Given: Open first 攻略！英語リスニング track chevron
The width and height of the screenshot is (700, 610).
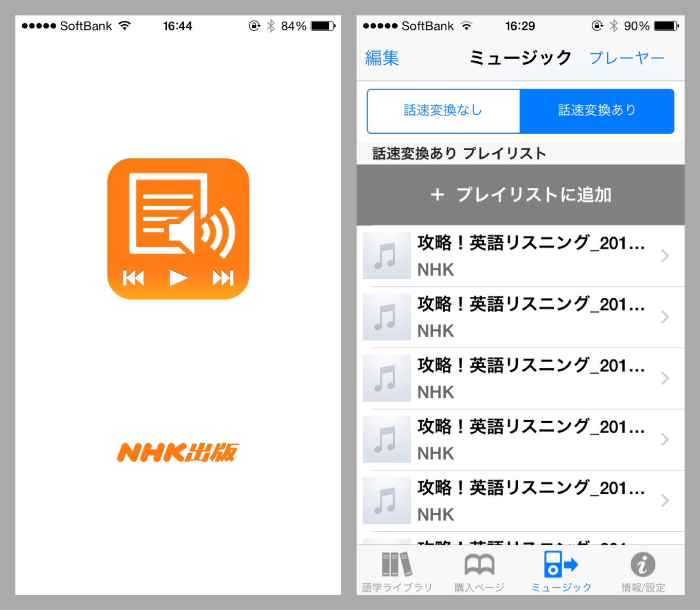Looking at the screenshot, I should pyautogui.click(x=665, y=256).
